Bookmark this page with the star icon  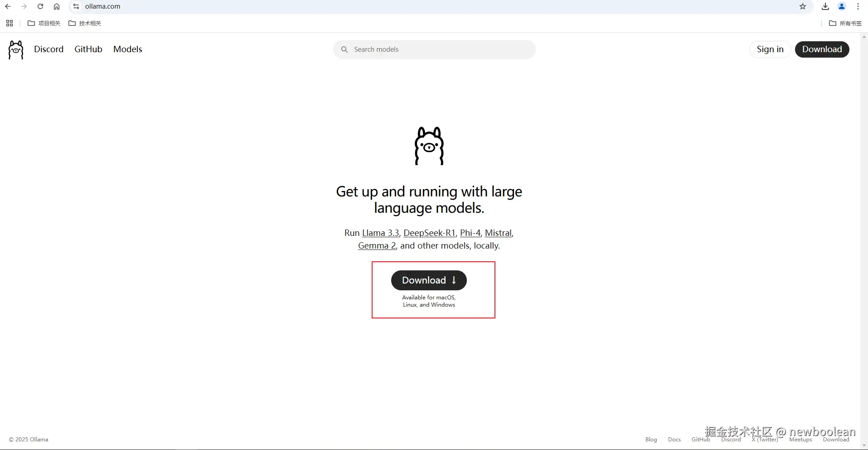(803, 6)
